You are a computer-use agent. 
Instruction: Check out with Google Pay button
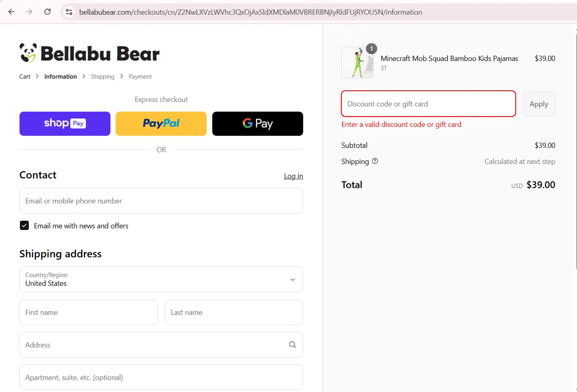258,123
